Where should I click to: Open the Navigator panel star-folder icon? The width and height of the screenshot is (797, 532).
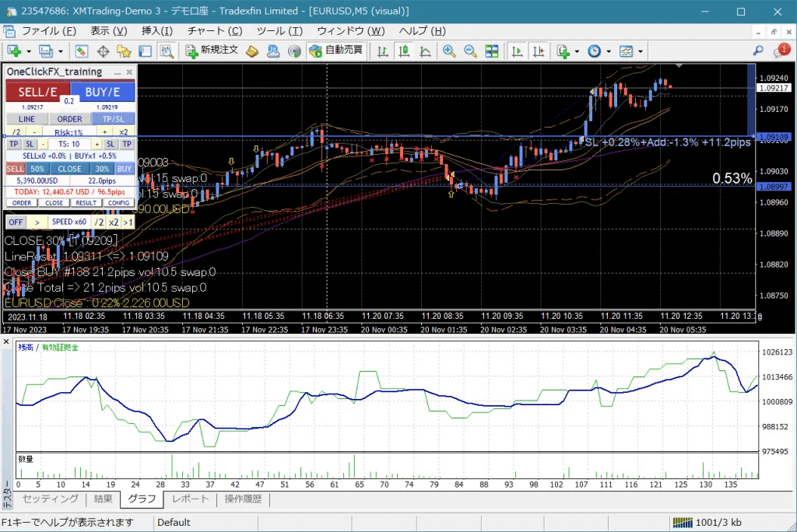[x=124, y=51]
